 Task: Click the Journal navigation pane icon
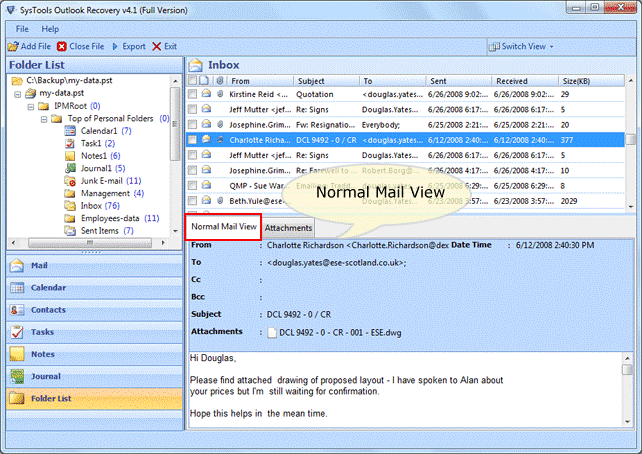click(17, 376)
